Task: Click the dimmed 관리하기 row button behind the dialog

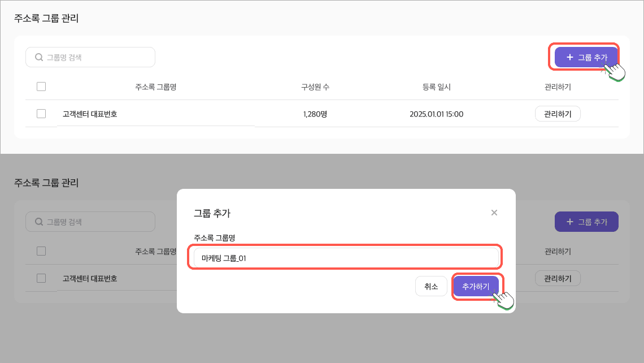Action: tap(558, 278)
